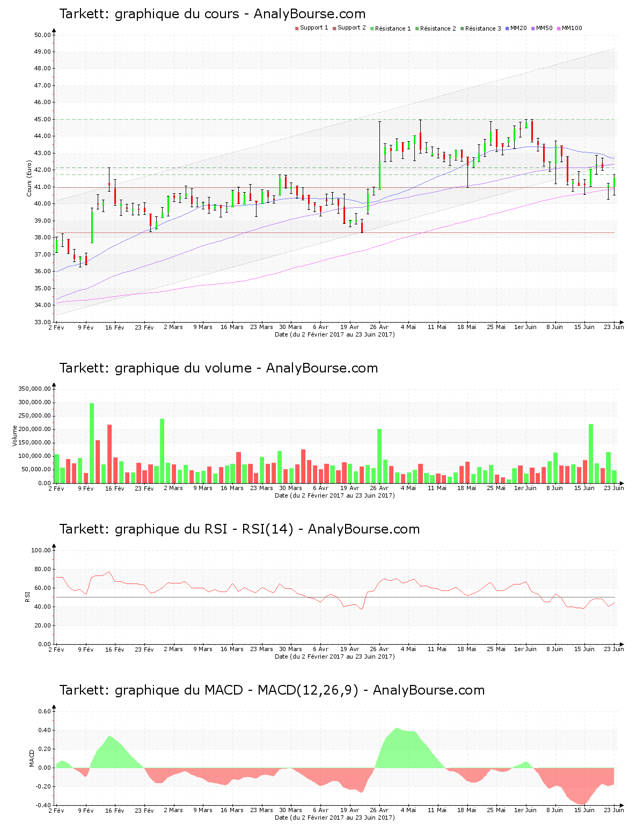Click '26 Avr' date on price chart axis
The width and height of the screenshot is (644, 832).
(x=379, y=327)
